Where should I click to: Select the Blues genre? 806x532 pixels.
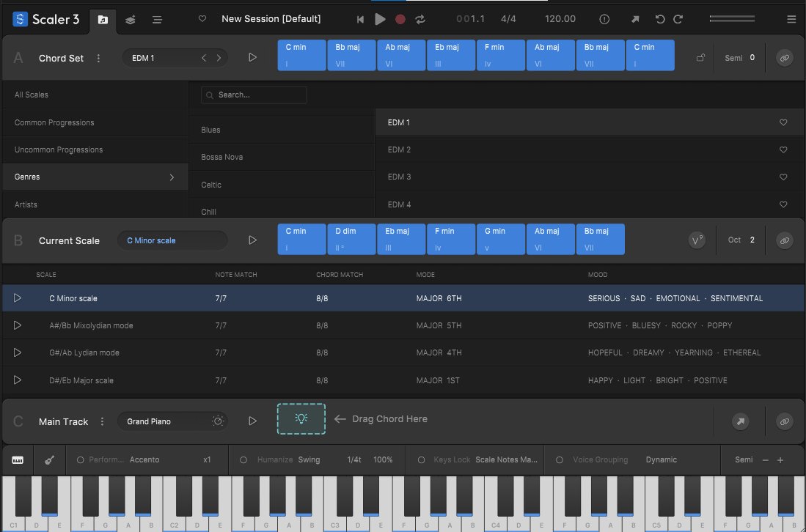click(281, 130)
